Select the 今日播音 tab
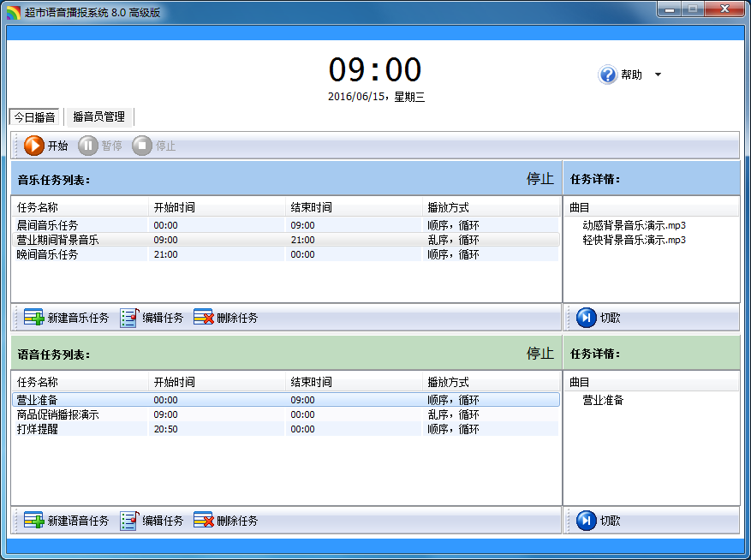 tap(34, 116)
